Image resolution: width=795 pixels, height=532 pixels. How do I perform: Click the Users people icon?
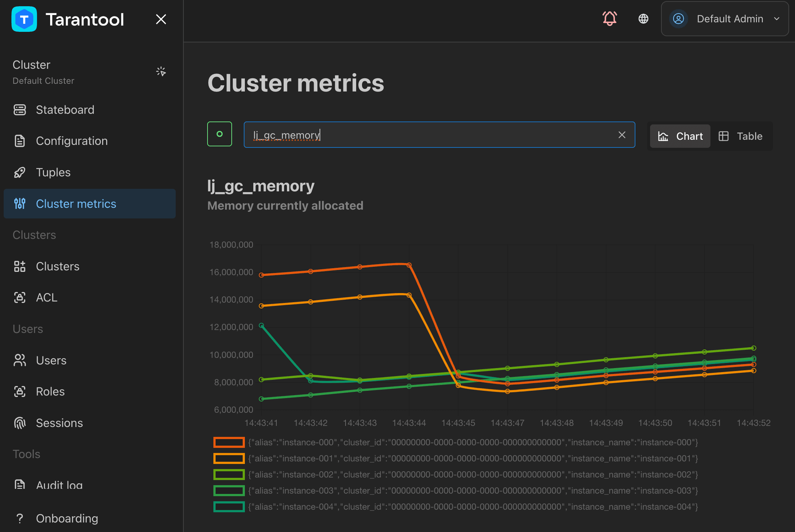tap(20, 360)
